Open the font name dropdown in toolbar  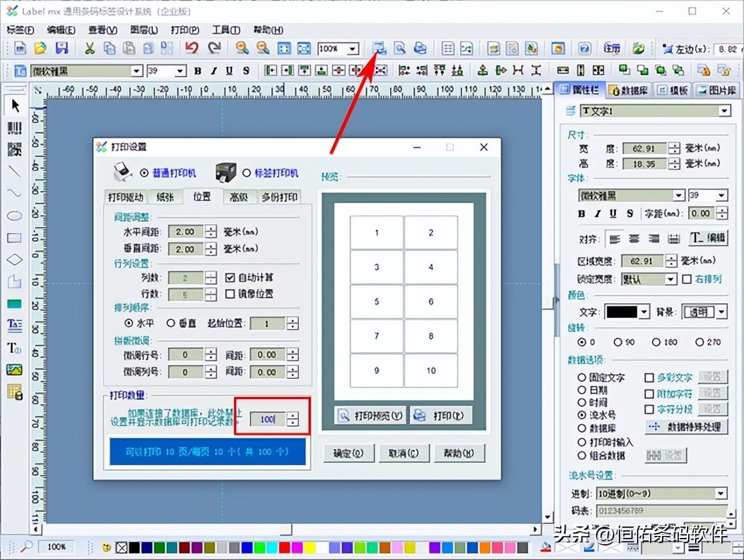pos(136,71)
